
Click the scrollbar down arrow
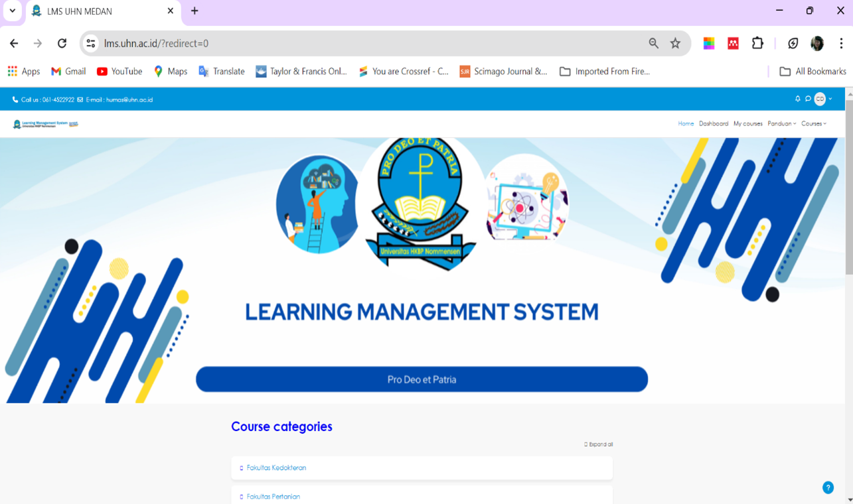849,499
